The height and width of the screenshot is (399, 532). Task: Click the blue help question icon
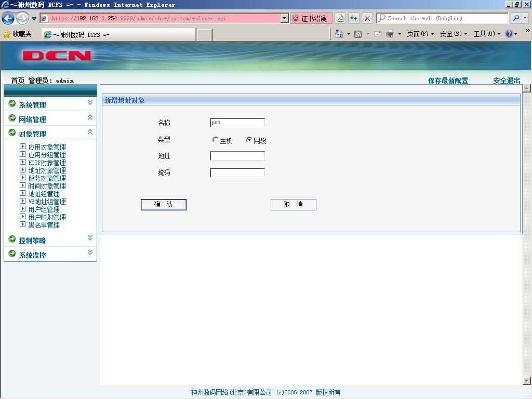tap(509, 34)
